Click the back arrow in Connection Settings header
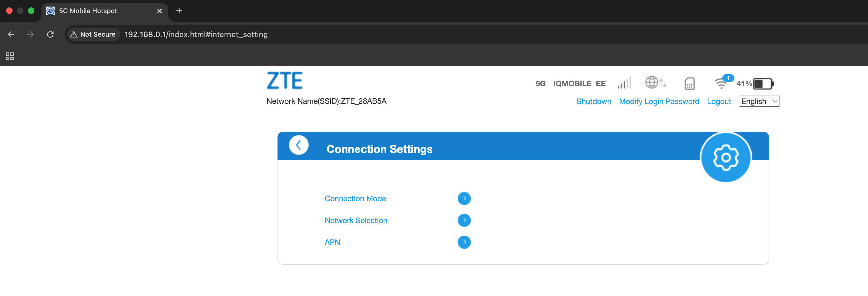 (298, 144)
